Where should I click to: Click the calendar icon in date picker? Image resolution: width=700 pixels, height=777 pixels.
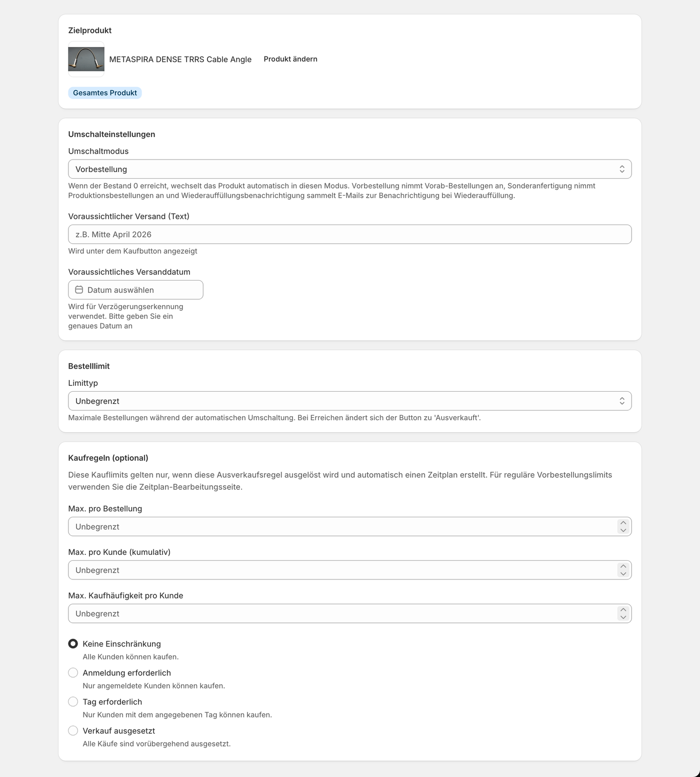pos(79,290)
